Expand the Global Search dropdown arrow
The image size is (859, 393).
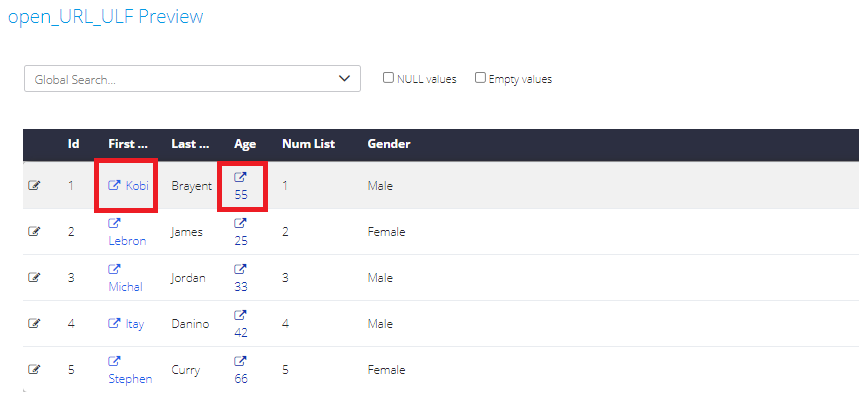345,78
